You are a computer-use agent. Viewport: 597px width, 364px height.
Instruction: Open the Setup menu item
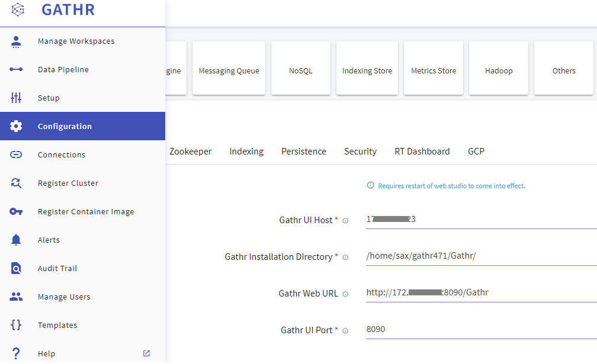tap(83, 98)
